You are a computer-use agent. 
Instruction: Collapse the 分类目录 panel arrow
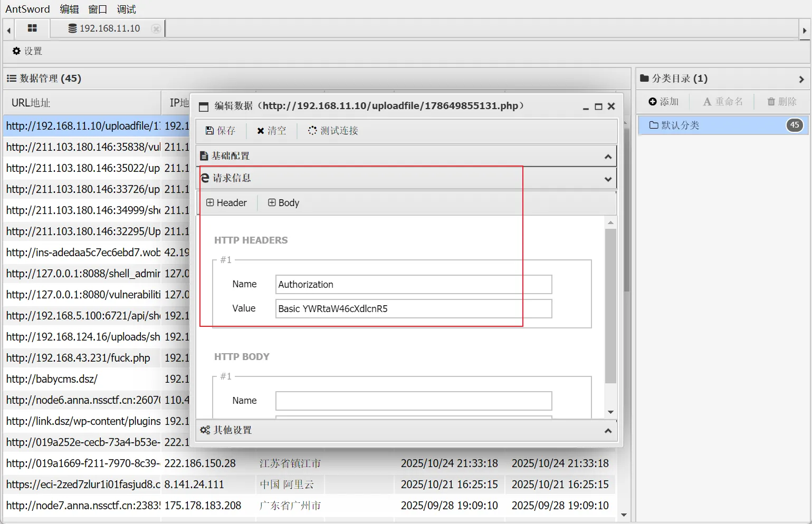click(801, 79)
